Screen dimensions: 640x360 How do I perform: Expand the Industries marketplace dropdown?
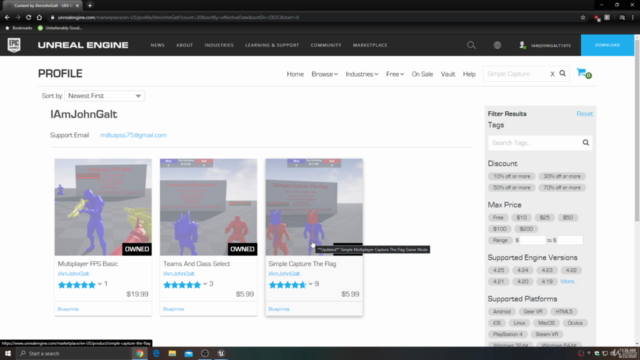[x=362, y=74]
